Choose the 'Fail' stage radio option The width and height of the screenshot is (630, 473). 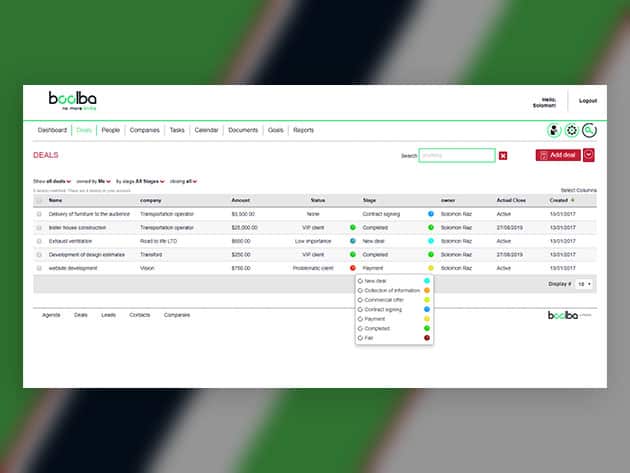click(x=360, y=338)
